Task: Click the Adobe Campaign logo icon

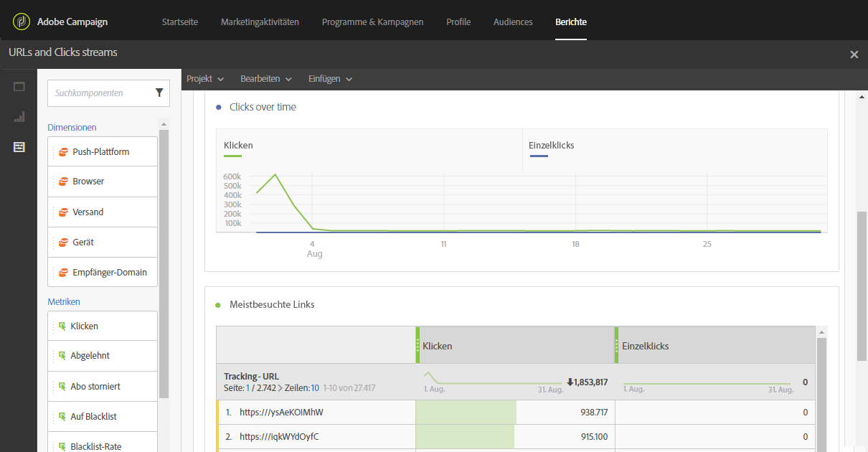Action: [x=21, y=22]
